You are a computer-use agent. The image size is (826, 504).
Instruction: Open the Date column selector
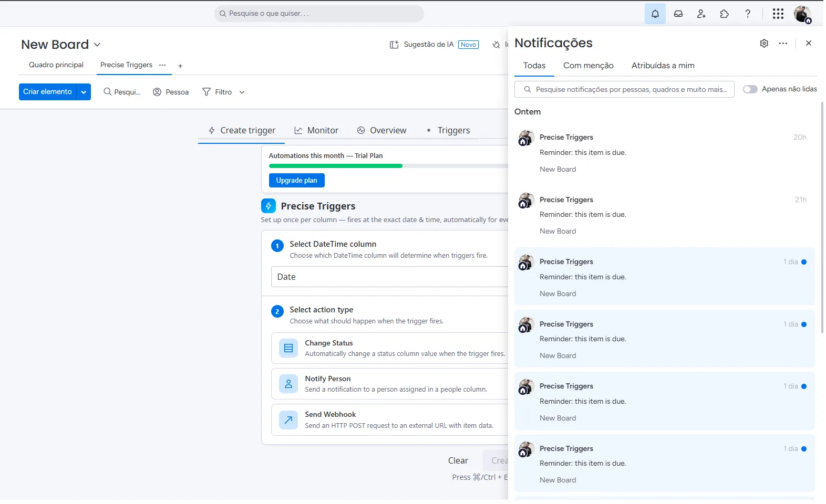(389, 277)
